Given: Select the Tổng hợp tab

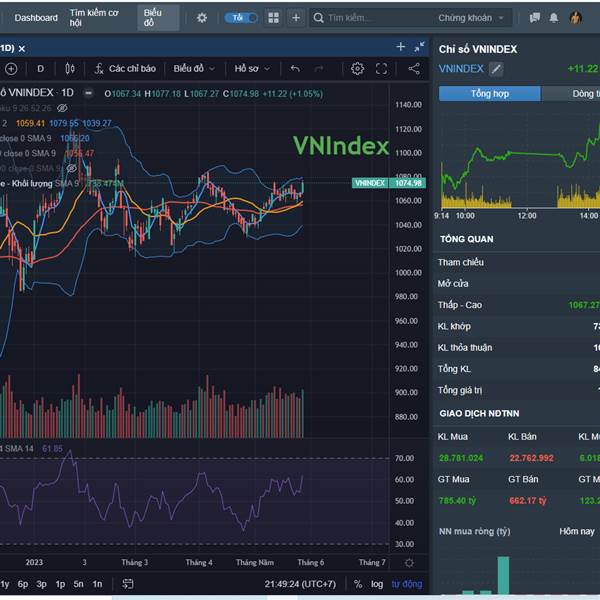Looking at the screenshot, I should (490, 93).
